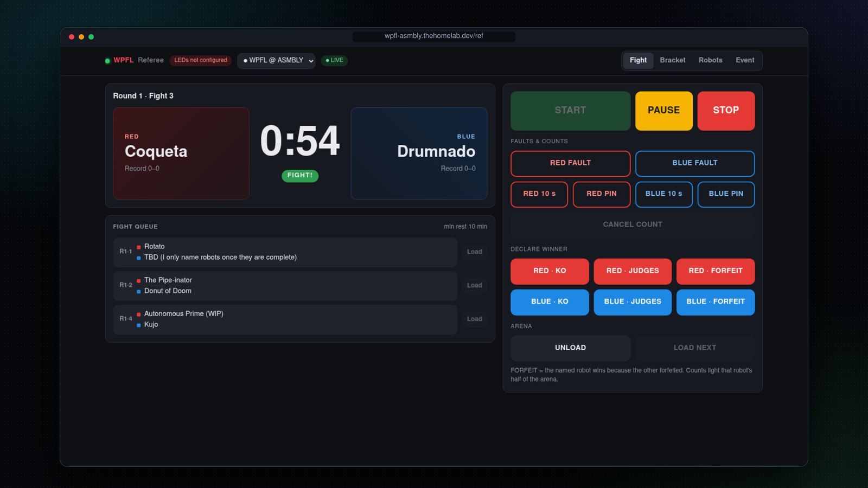Click the green connection status dot
The width and height of the screenshot is (868, 488).
(x=107, y=61)
